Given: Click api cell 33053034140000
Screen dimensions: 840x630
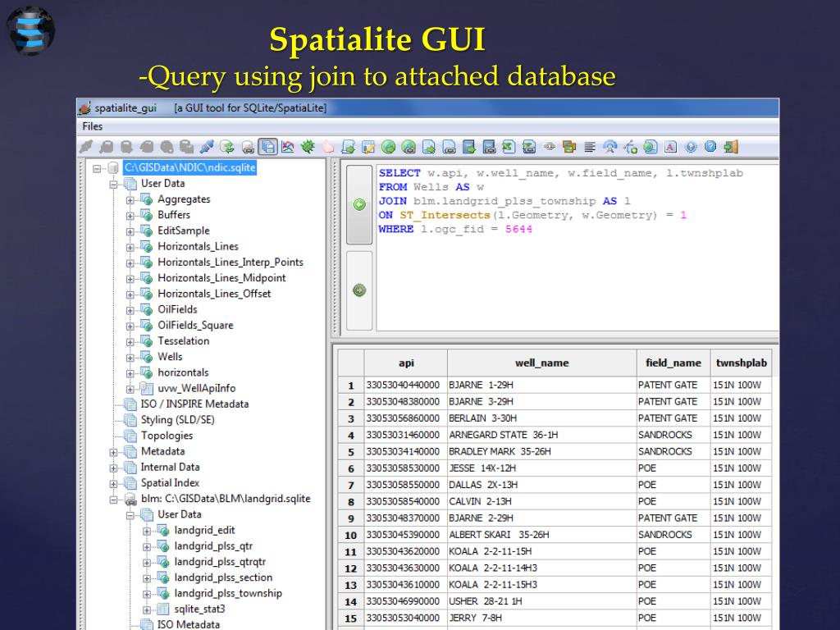Looking at the screenshot, I should [x=406, y=452].
